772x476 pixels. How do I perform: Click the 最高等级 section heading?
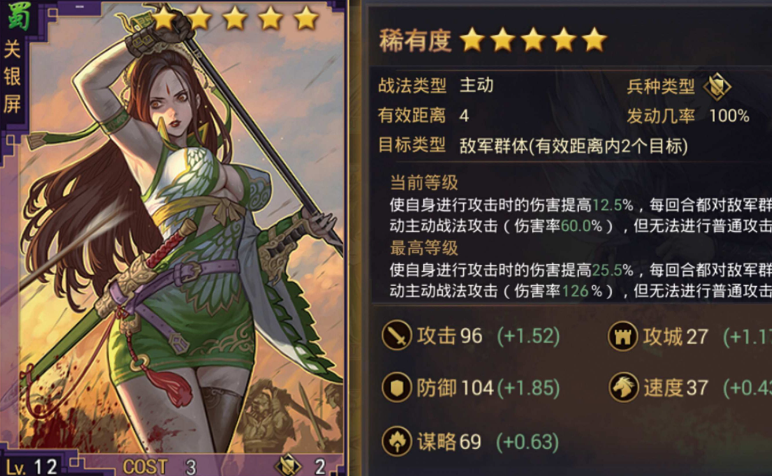tap(424, 248)
